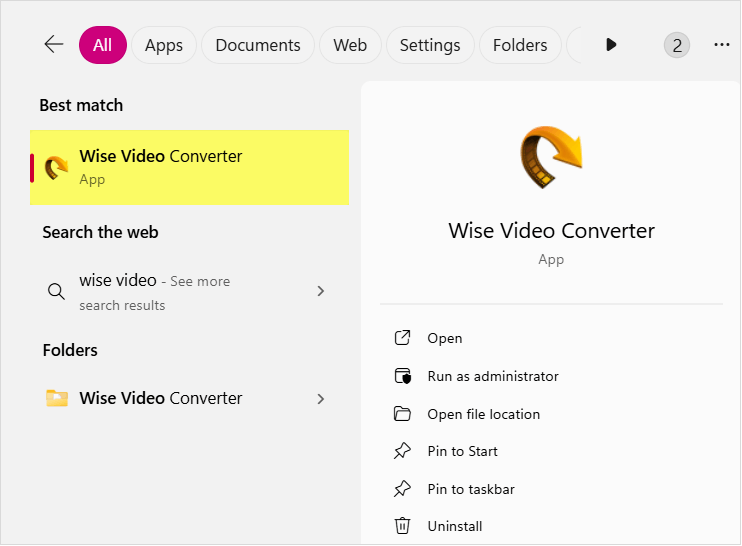Click the large Wise Video Converter logo
This screenshot has width=742, height=546.
[x=551, y=157]
